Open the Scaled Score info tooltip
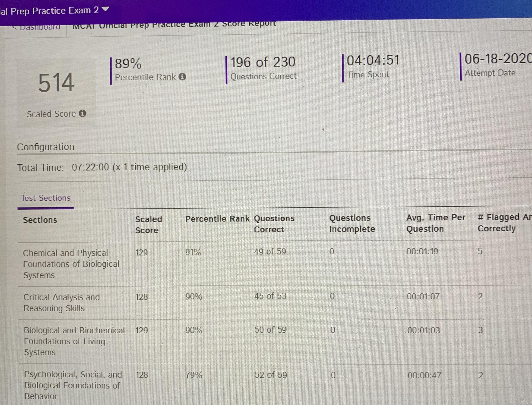This screenshot has width=532, height=405. [83, 114]
